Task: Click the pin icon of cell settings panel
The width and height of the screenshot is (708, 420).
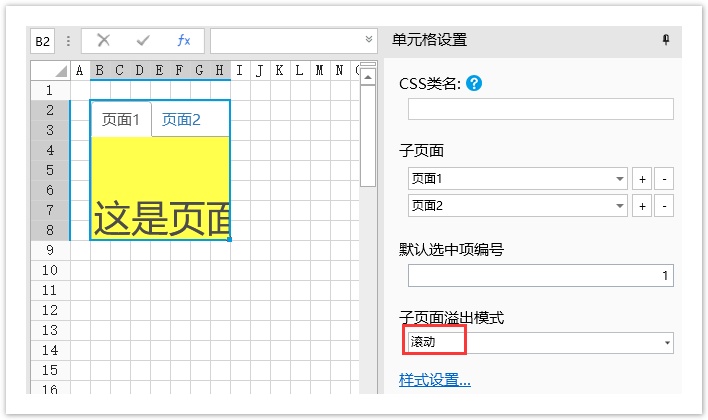Action: (x=666, y=40)
